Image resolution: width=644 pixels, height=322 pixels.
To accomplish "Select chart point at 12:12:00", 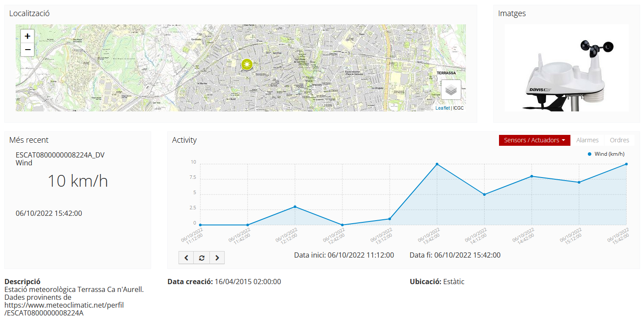I will [295, 207].
